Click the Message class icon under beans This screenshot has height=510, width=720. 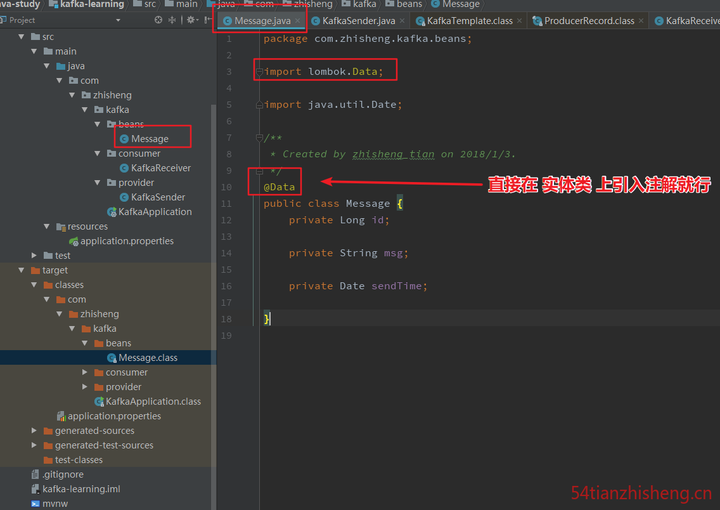[x=124, y=139]
